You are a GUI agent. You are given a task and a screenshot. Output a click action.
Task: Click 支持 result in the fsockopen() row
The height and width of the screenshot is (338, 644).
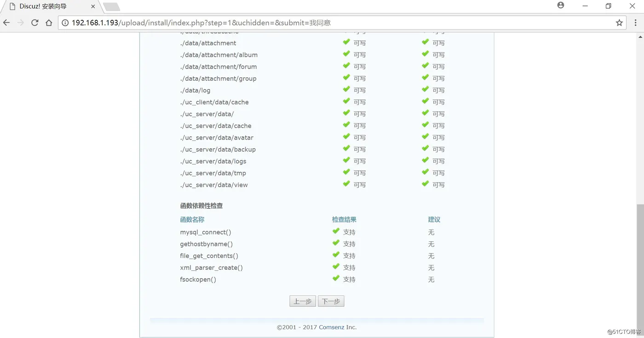coord(349,280)
